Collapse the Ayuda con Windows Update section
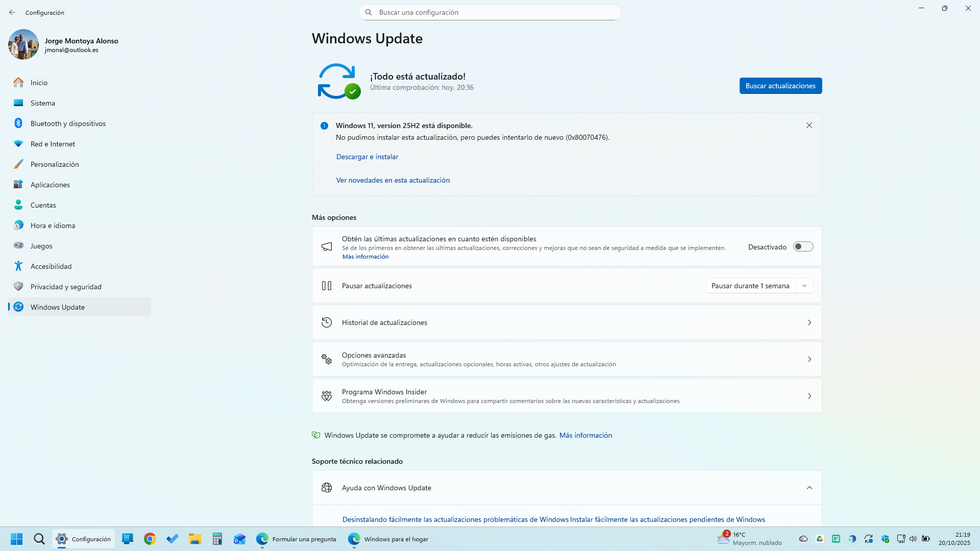 (809, 488)
